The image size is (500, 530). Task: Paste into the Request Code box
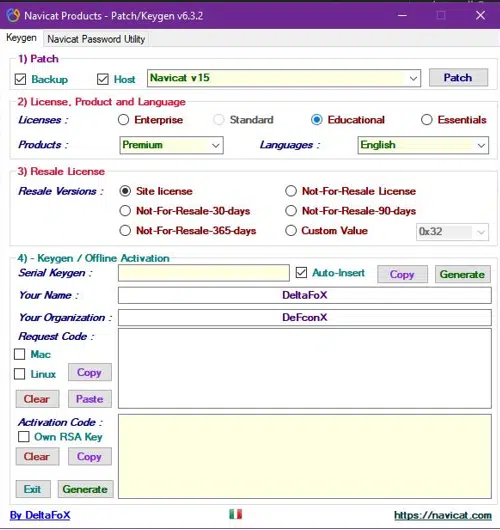[90, 399]
